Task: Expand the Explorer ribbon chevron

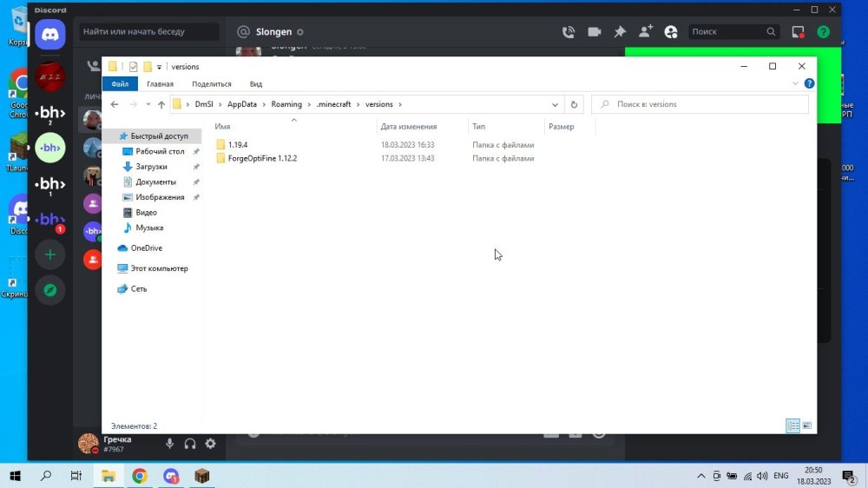Action: (x=795, y=83)
